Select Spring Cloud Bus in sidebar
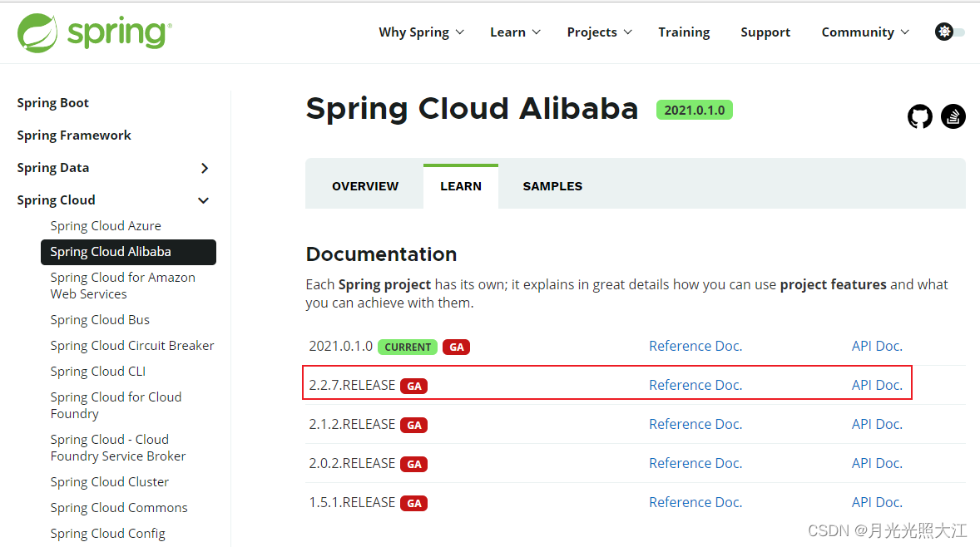The image size is (980, 547). pyautogui.click(x=100, y=320)
